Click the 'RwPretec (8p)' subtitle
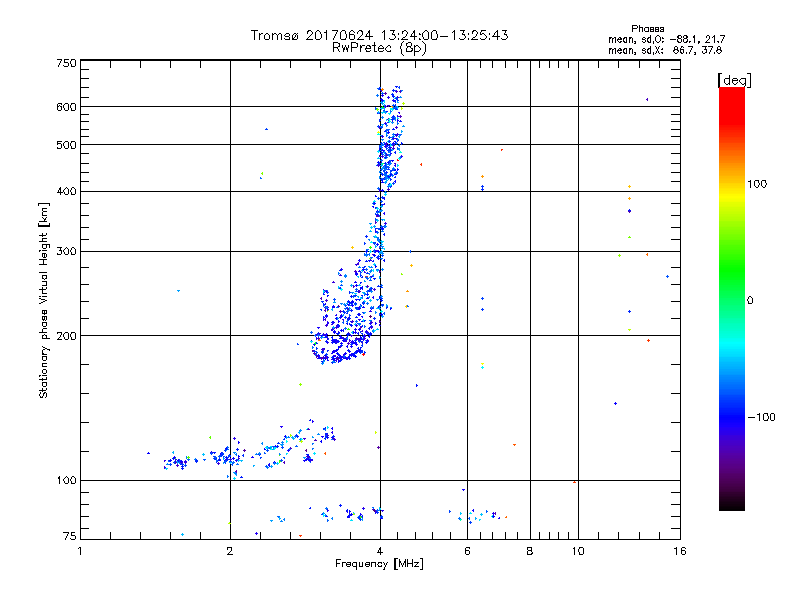This screenshot has height=600, width=800. click(x=379, y=48)
